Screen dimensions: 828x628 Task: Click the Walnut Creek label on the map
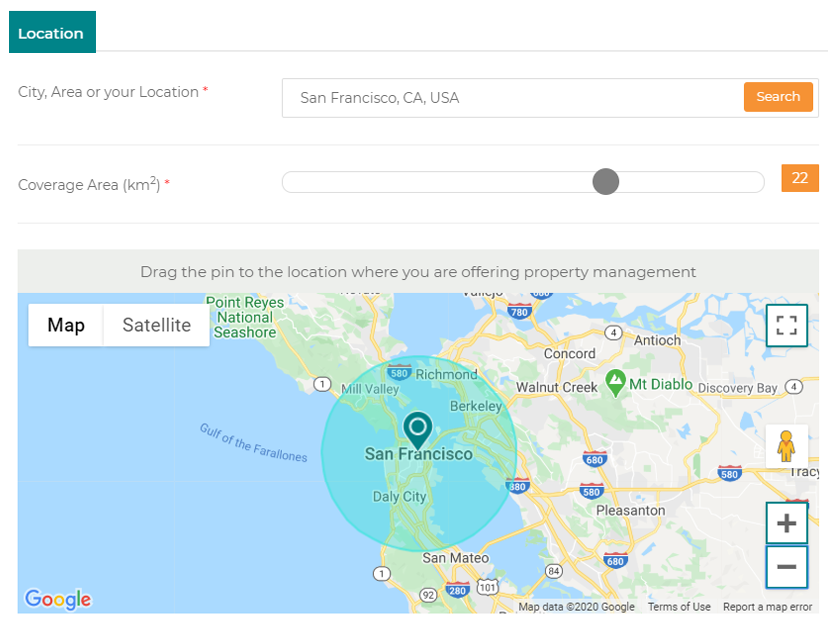557,387
